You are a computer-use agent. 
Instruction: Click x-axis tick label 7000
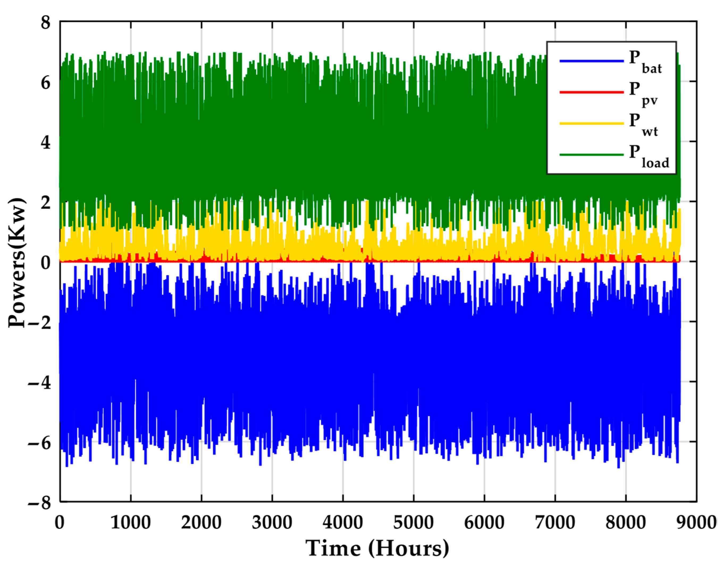pyautogui.click(x=555, y=522)
